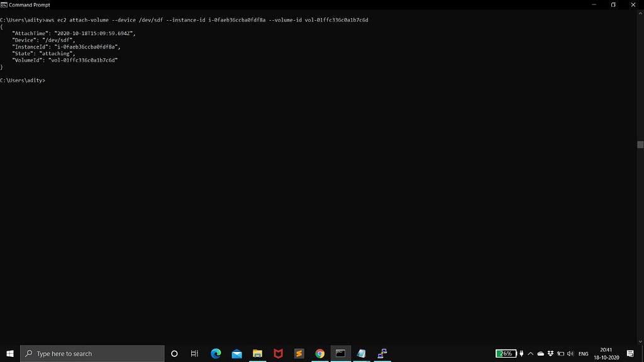
Task: Open Dropbox tray icon
Action: point(550,353)
